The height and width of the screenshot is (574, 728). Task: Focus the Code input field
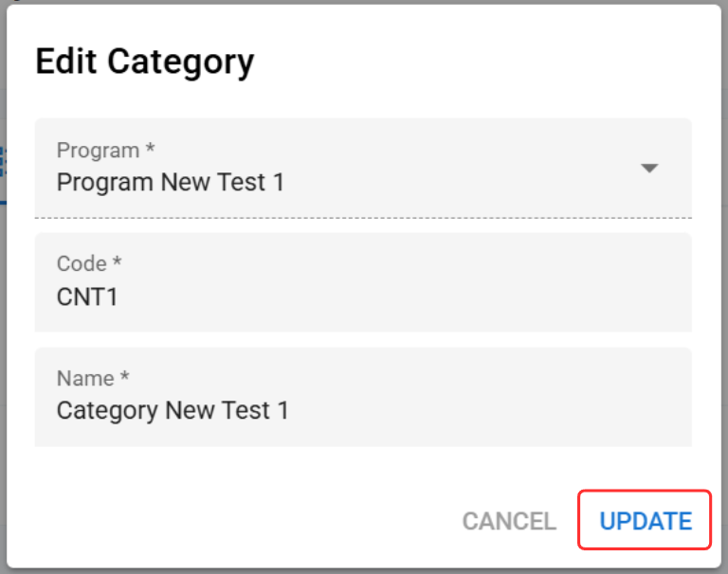tap(363, 283)
